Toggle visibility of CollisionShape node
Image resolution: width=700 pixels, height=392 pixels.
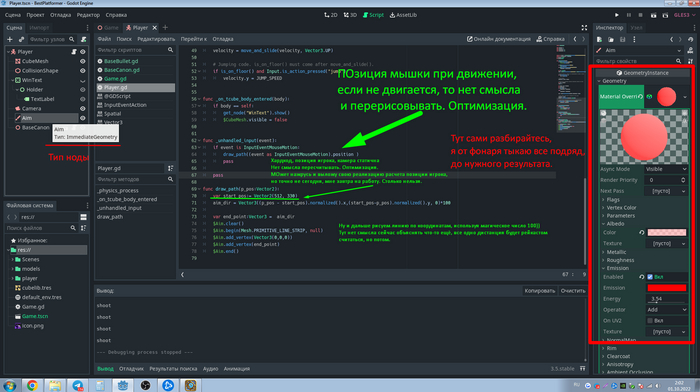83,71
